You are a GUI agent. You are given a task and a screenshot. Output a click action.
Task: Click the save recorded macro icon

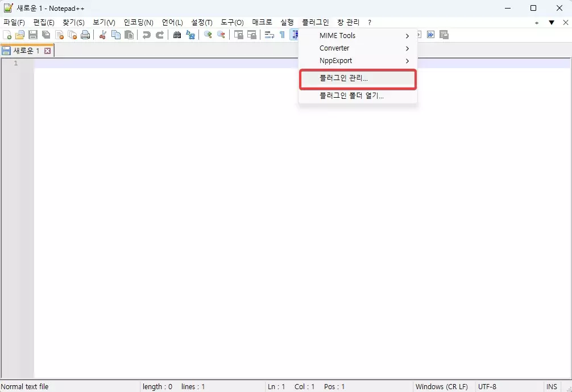coord(444,35)
